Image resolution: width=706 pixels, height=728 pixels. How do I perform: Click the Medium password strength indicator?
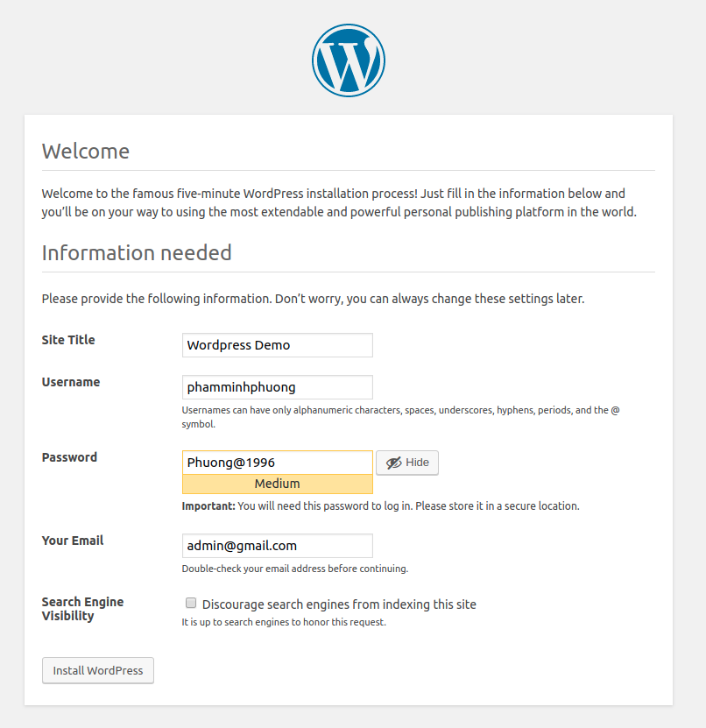click(x=277, y=484)
